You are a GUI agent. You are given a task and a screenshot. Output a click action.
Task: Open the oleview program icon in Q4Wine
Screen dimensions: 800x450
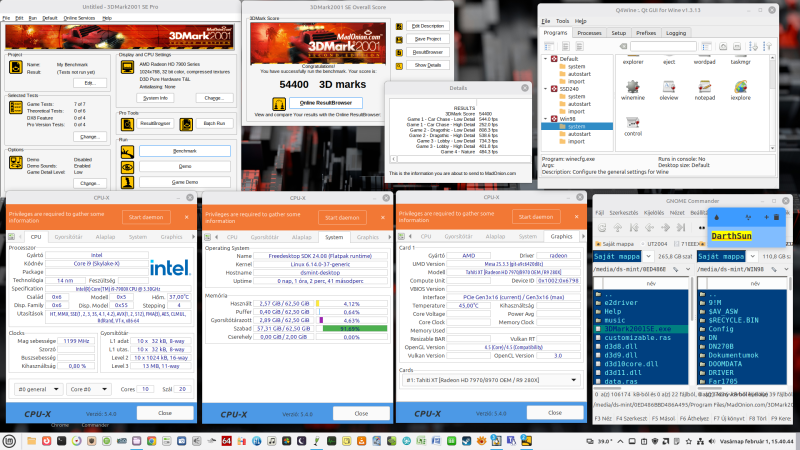[668, 87]
